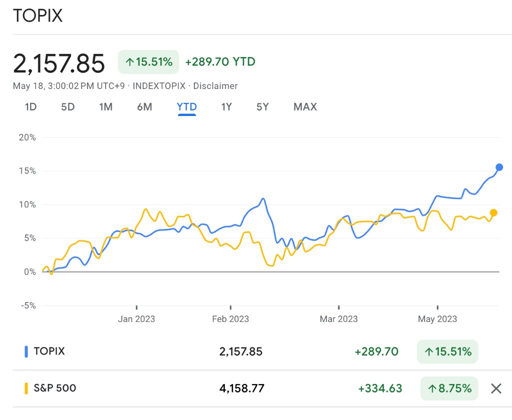
Task: Click the blue TOPIX chart endpoint dot
Action: [x=499, y=167]
